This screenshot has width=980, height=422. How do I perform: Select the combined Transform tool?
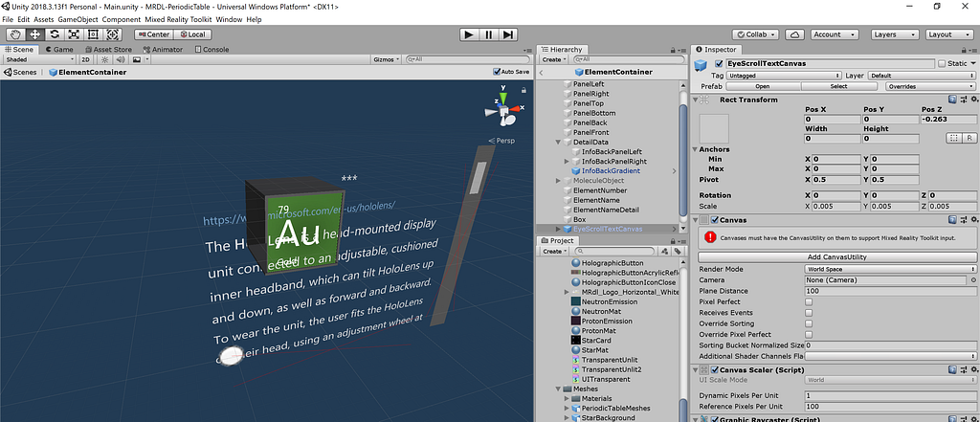(x=113, y=34)
